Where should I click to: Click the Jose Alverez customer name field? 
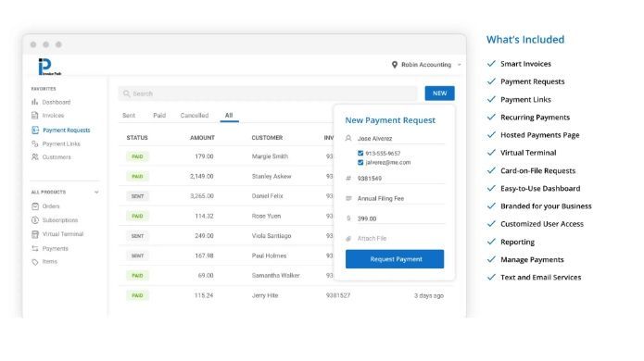point(400,139)
